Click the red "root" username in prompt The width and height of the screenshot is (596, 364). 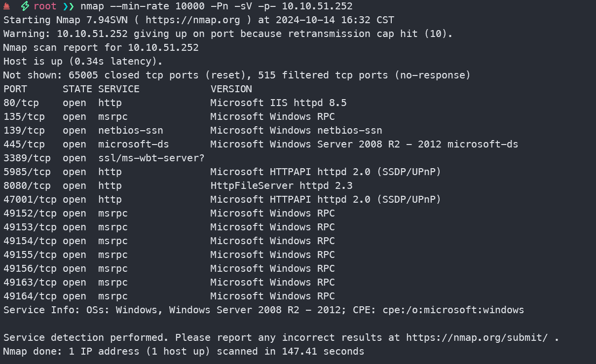click(x=45, y=7)
